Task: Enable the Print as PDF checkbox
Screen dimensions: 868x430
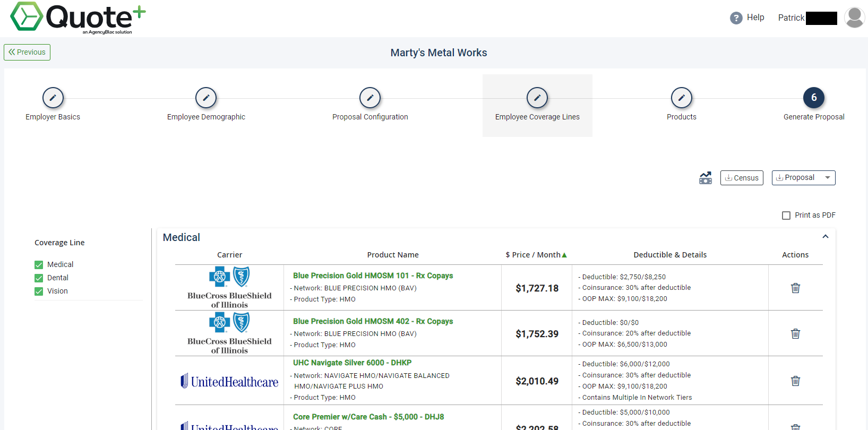Action: coord(786,216)
